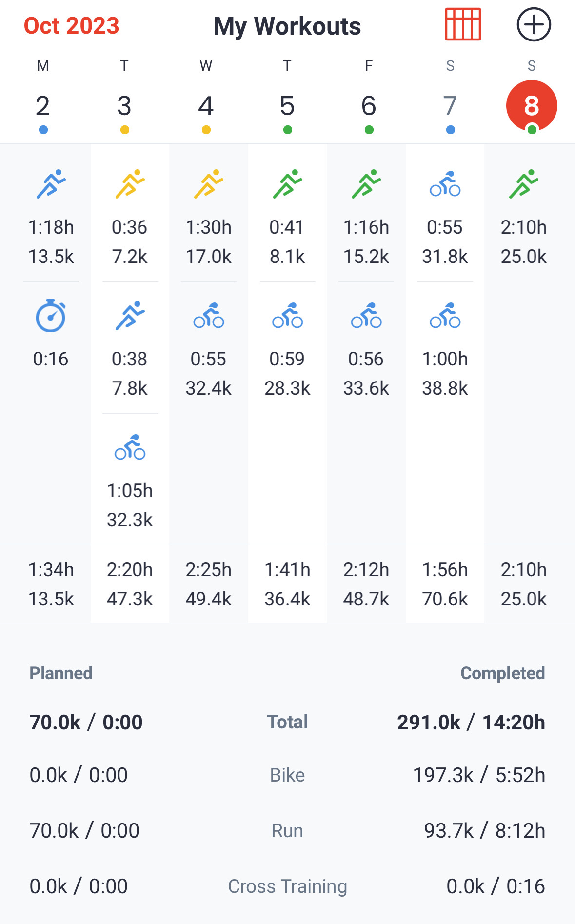This screenshot has width=575, height=924.
Task: Tap the Bike summary row label
Action: point(287,775)
